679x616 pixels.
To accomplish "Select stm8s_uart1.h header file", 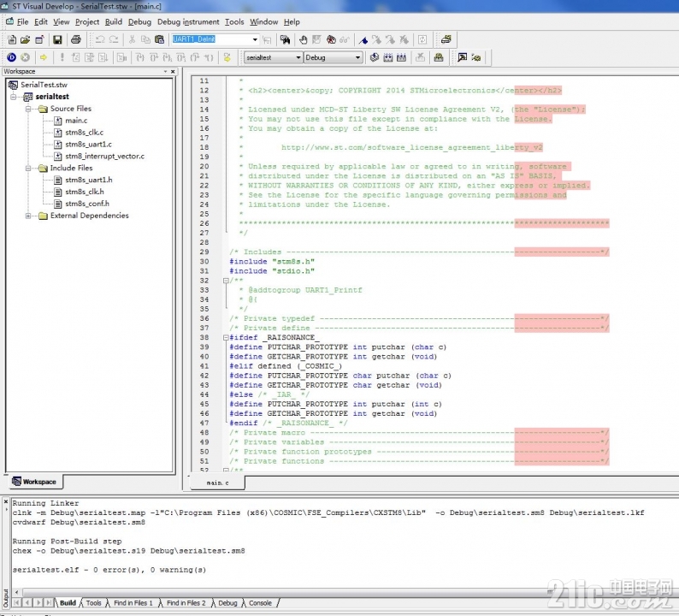I will [88, 180].
